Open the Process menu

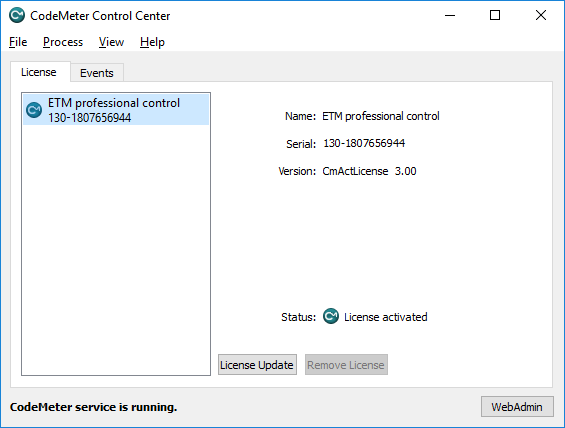(x=63, y=42)
